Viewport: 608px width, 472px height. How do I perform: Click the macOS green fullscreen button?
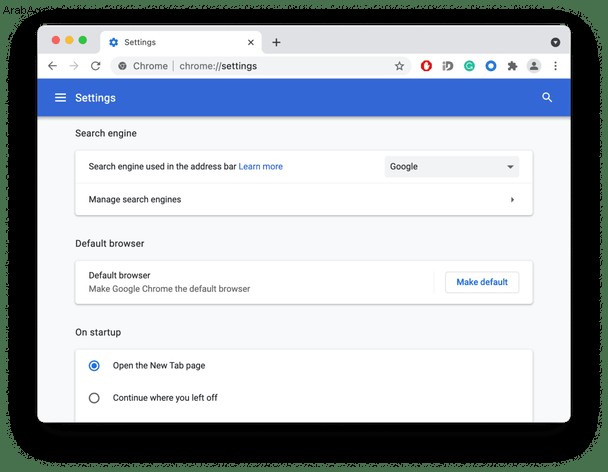(83, 40)
